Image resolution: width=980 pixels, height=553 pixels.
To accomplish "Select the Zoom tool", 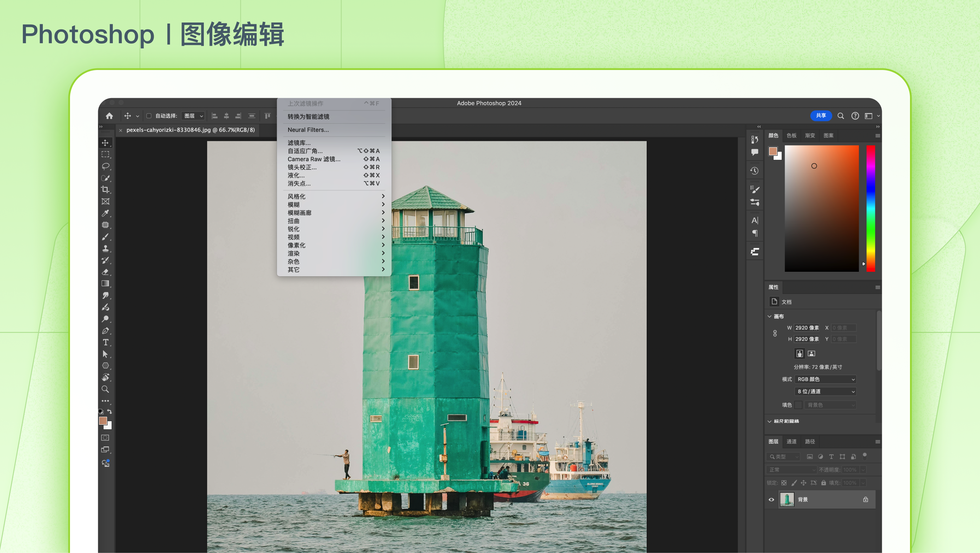I will [105, 389].
